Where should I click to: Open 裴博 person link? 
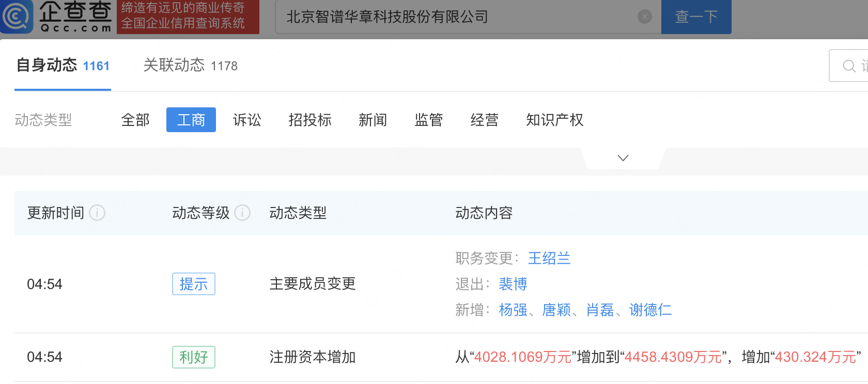tap(513, 284)
